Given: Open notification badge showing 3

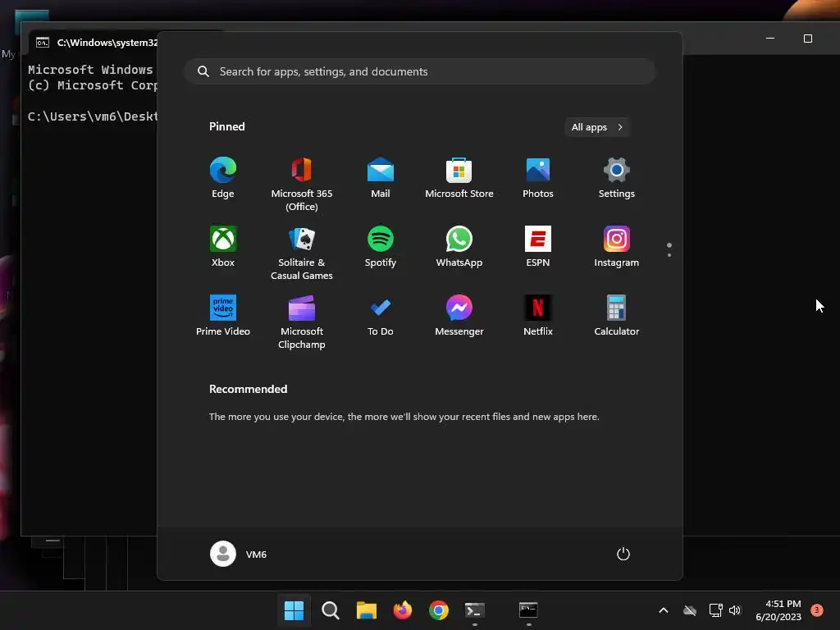Looking at the screenshot, I should [x=817, y=609].
